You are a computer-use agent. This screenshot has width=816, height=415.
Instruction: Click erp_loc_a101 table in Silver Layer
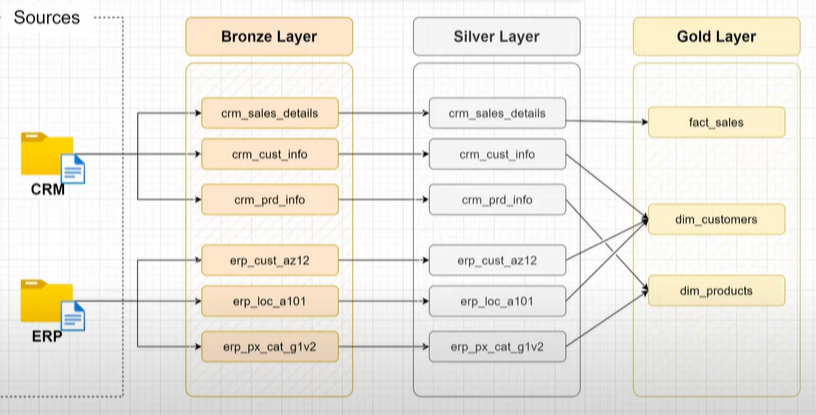click(497, 300)
